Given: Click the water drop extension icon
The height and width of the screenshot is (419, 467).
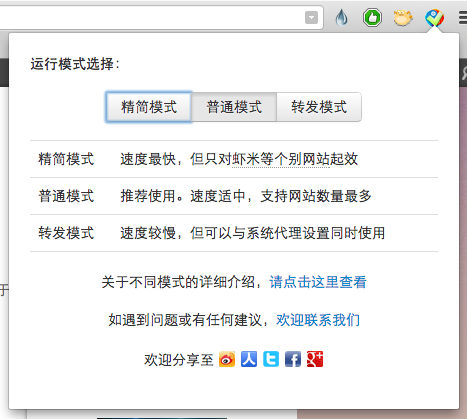Looking at the screenshot, I should pos(342,17).
